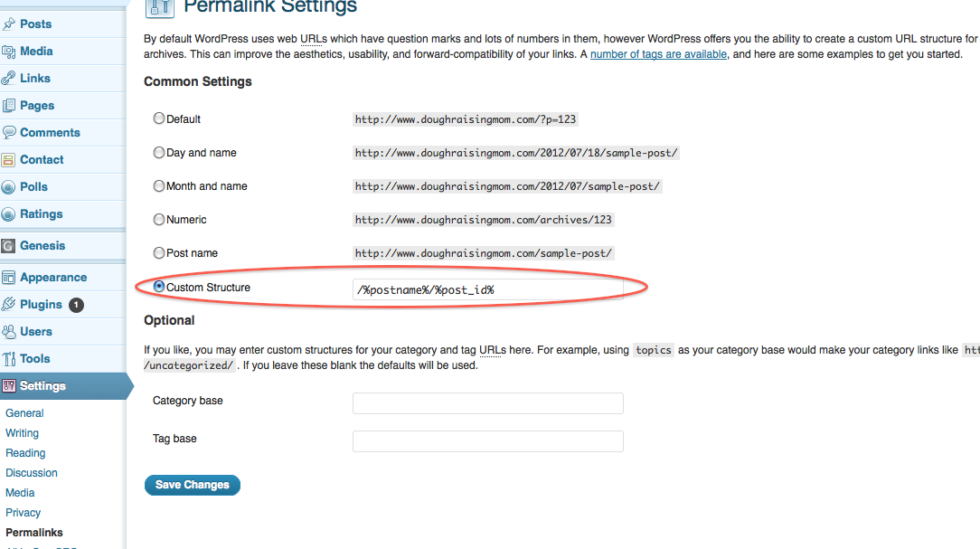Screen dimensions: 980x549
Task: Click the Settings icon in the sidebar
Action: point(9,386)
